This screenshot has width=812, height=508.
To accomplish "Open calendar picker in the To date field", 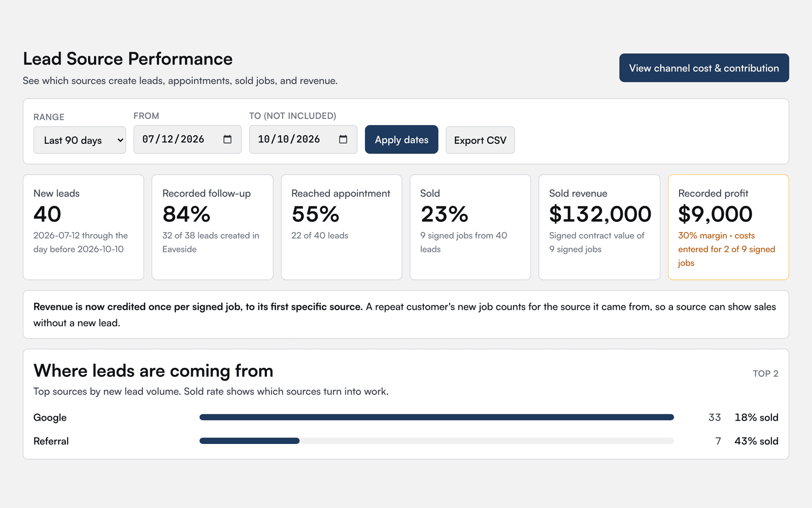I will pyautogui.click(x=343, y=139).
